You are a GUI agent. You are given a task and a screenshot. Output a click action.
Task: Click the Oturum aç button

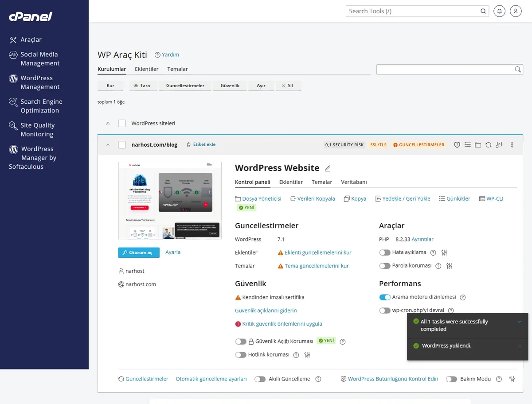tap(139, 252)
